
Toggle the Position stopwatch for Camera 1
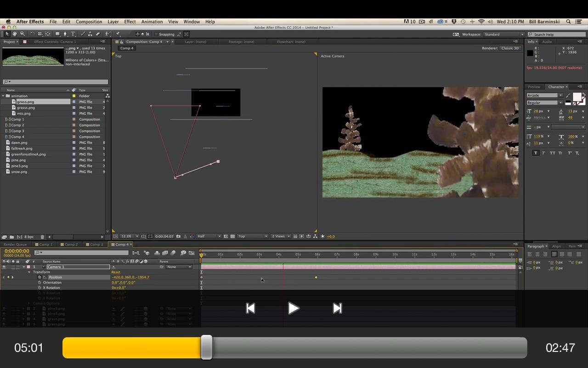pyautogui.click(x=40, y=277)
